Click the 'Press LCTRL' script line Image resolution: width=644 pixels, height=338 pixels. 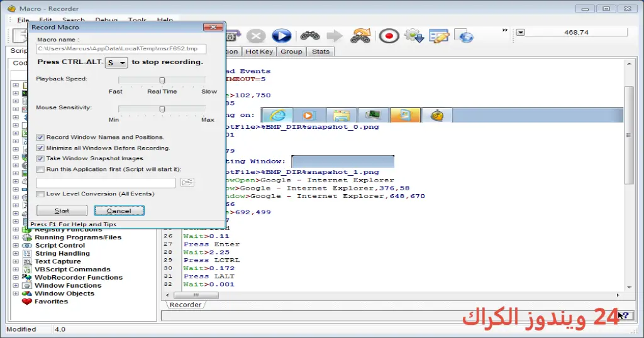(x=211, y=260)
